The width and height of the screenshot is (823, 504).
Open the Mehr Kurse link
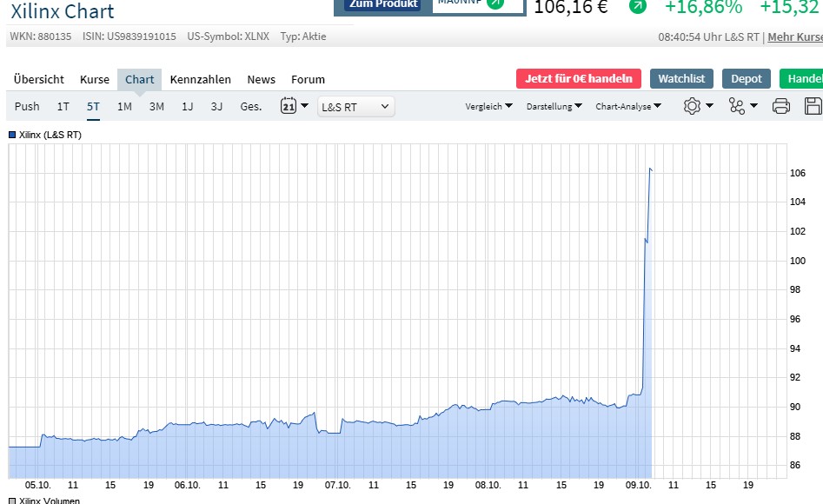(x=795, y=36)
